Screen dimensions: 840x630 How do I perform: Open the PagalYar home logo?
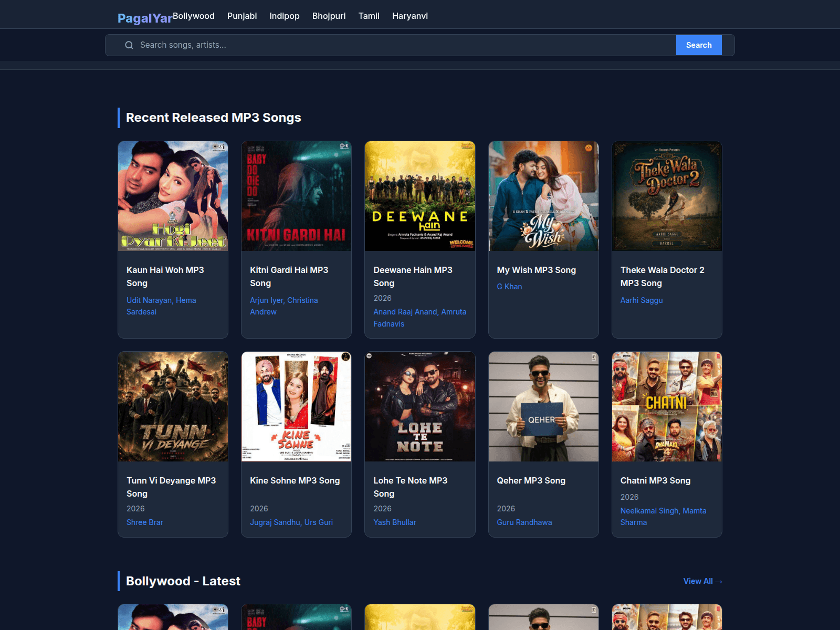tap(145, 18)
